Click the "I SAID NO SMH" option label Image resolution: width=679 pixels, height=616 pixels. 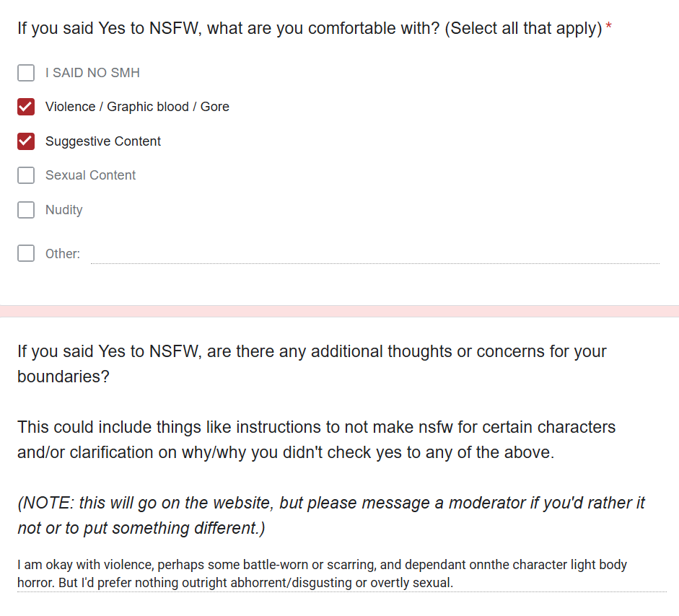(92, 73)
